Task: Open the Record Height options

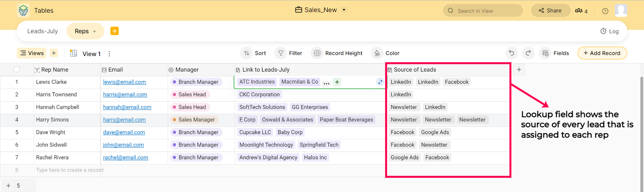Action: coord(338,53)
